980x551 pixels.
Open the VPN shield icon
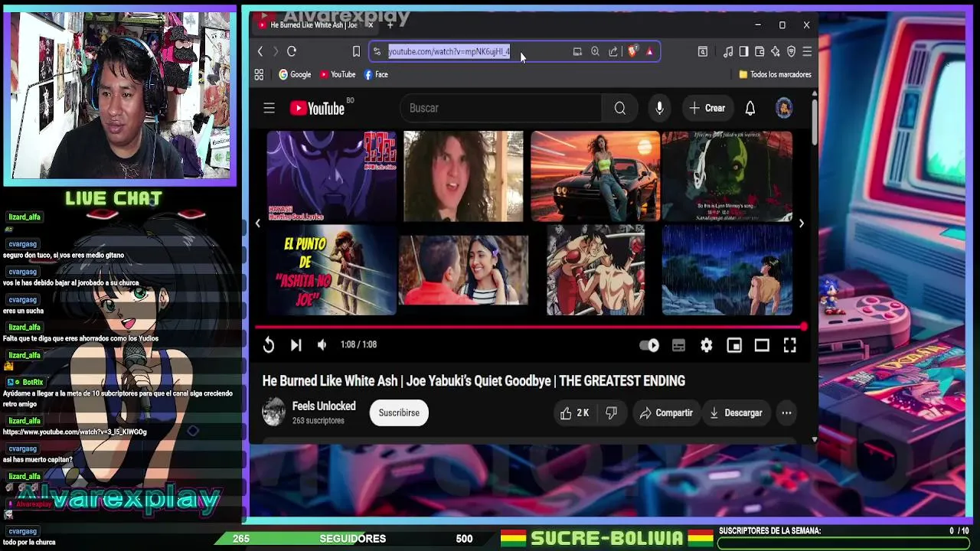(791, 51)
